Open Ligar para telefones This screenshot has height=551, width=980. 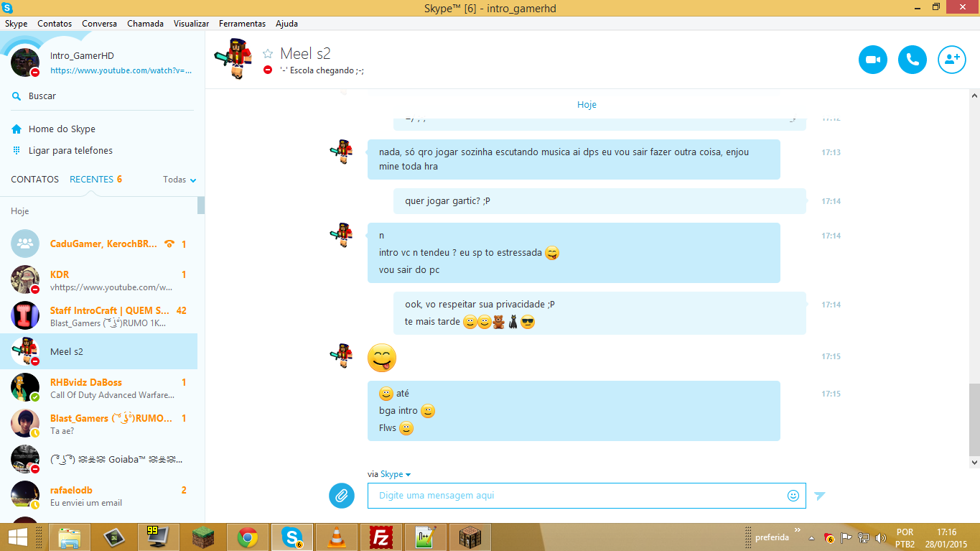tap(70, 151)
